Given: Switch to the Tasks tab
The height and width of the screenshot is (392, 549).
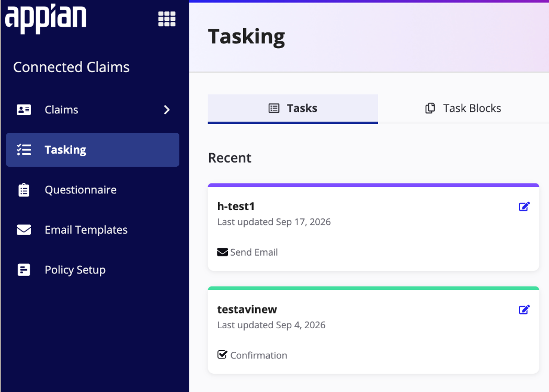Looking at the screenshot, I should click(x=293, y=109).
